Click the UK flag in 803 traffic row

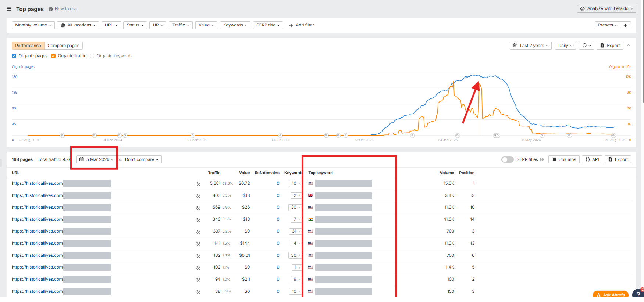(310, 195)
